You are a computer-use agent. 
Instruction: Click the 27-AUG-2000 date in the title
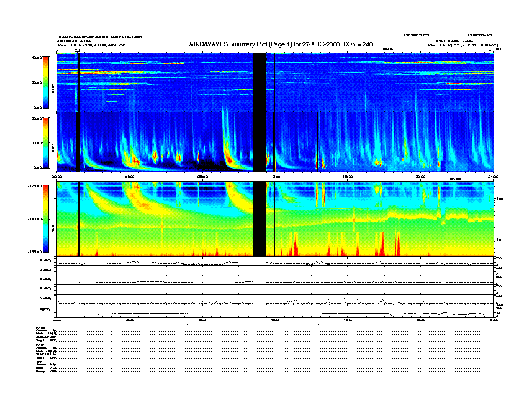(322, 44)
